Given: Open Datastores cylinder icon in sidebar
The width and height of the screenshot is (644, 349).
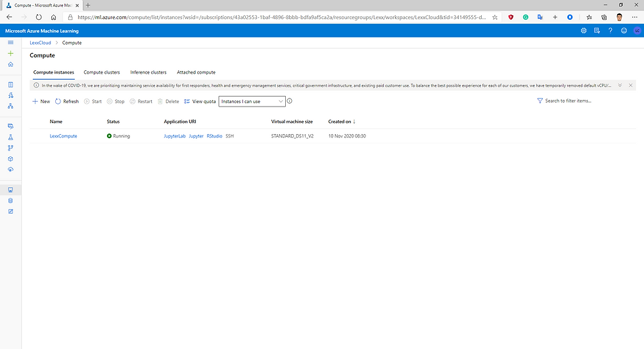Looking at the screenshot, I should click(x=11, y=200).
